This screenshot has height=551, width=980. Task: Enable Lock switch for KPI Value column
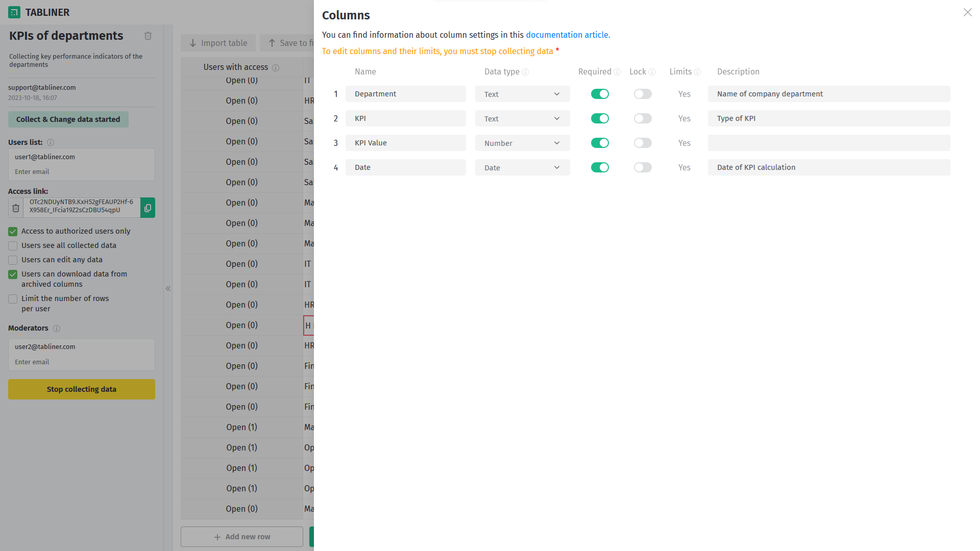click(x=643, y=143)
